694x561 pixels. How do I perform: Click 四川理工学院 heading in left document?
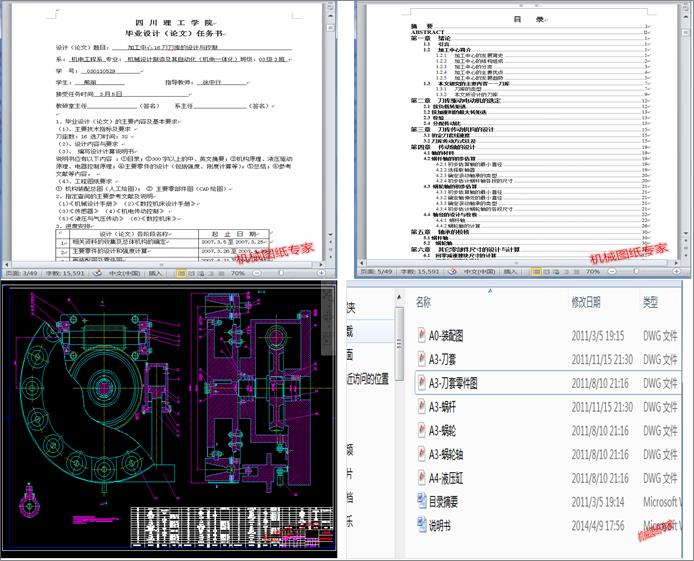[174, 23]
